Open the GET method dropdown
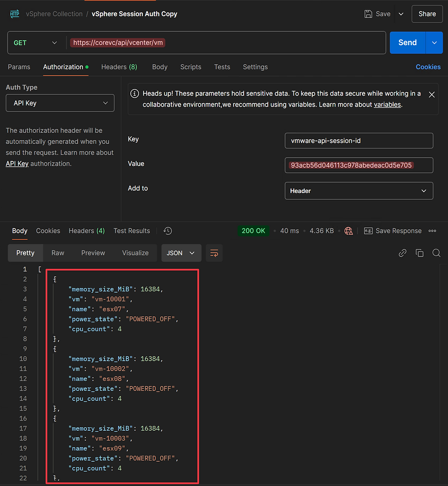 (36, 43)
